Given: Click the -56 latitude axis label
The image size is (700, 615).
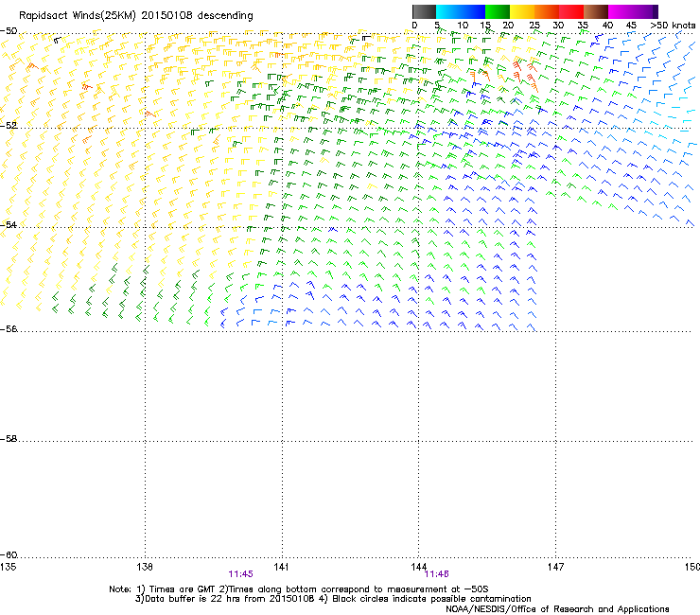Looking at the screenshot, I should [x=9, y=329].
